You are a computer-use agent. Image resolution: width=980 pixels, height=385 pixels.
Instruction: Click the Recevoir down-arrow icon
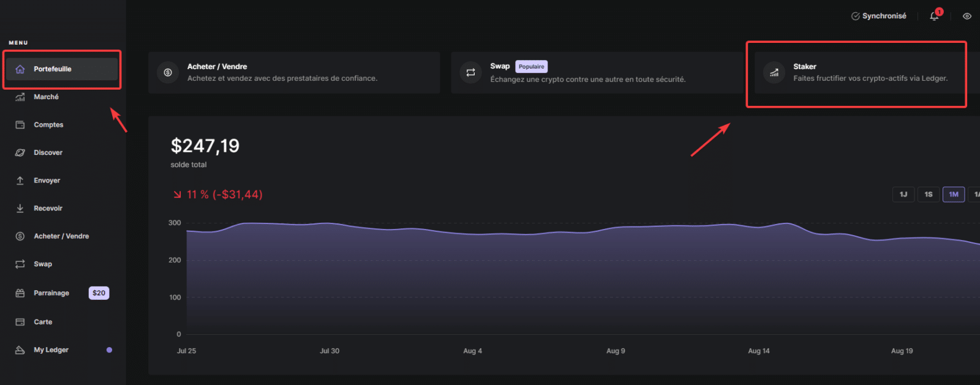(x=20, y=208)
